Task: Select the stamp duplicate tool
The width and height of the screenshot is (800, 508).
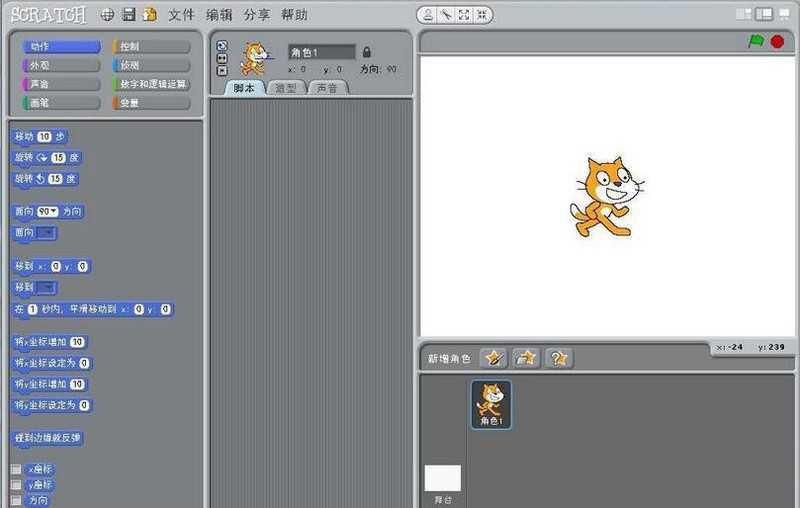Action: [428, 15]
